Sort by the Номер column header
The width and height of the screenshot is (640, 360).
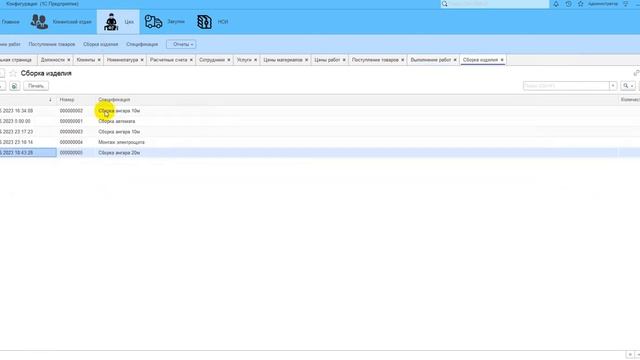pos(67,100)
